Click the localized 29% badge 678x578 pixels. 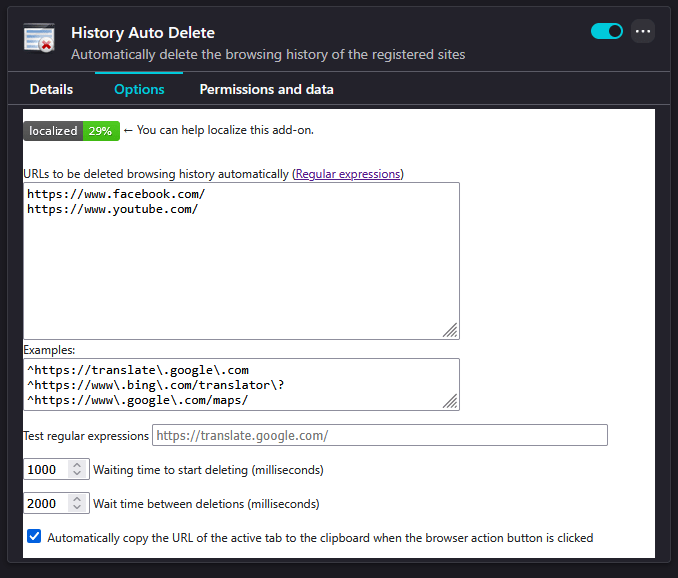[71, 131]
